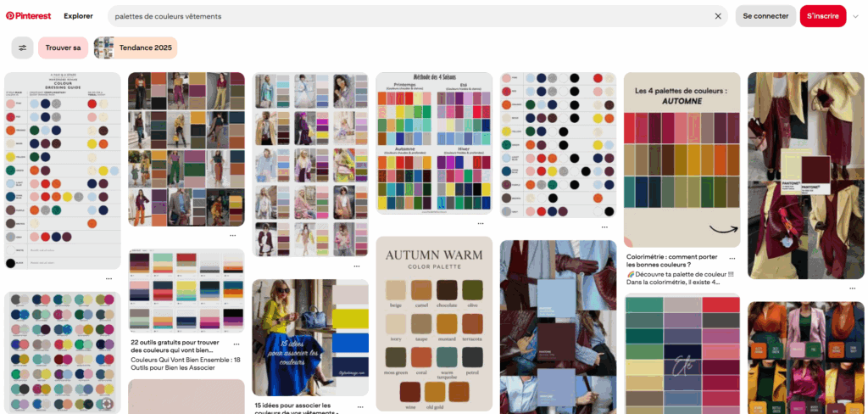Screen dimensions: 868x414
Task: Open the filter settings icon
Action: pos(23,48)
